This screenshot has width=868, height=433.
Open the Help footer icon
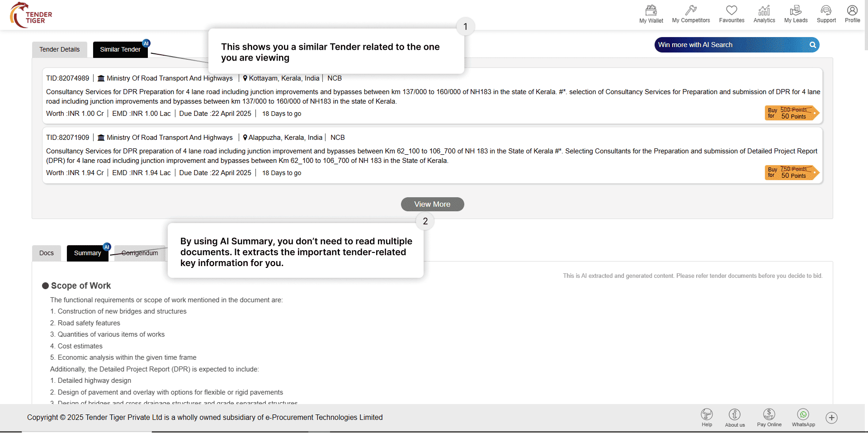[x=707, y=414]
